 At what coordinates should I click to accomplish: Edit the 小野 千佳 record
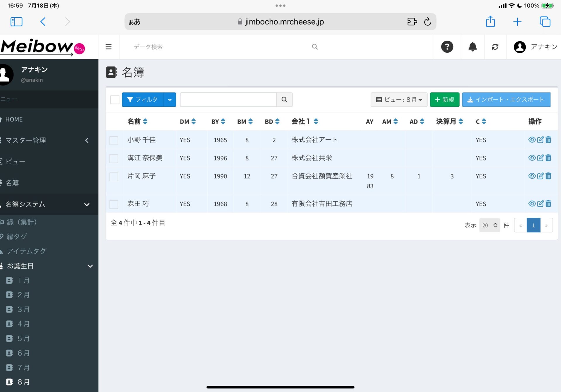pyautogui.click(x=541, y=140)
